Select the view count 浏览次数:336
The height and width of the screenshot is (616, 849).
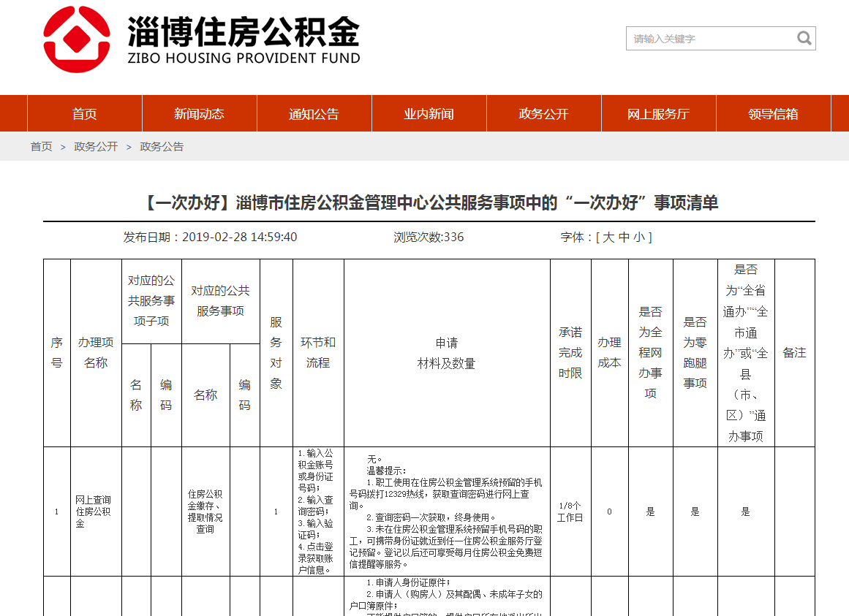(x=429, y=237)
